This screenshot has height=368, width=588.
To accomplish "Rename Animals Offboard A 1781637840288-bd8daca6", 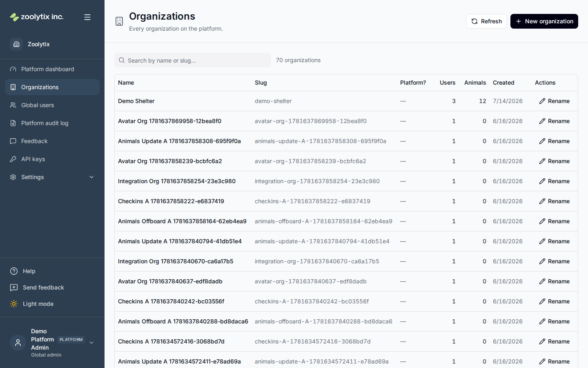I will (x=554, y=321).
